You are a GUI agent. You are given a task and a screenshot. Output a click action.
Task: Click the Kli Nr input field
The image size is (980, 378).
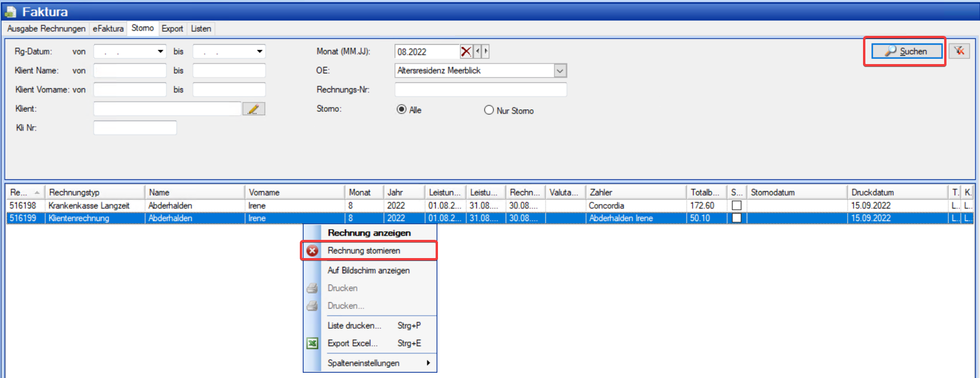point(135,128)
